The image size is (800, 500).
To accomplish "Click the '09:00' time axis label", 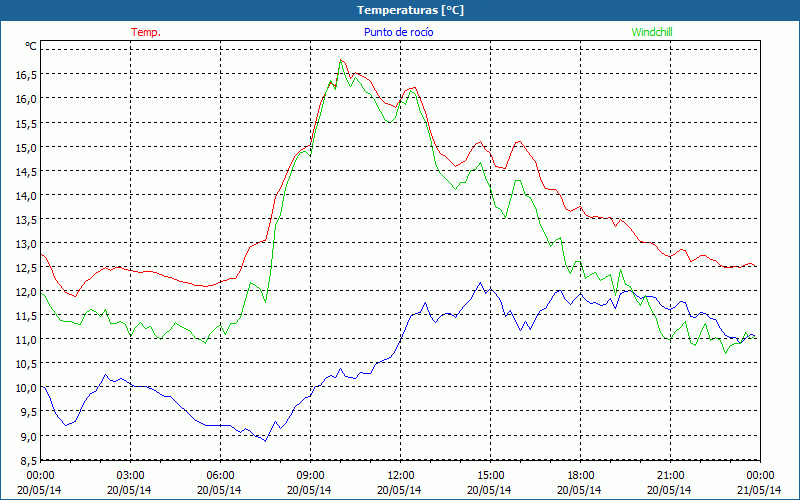I will (x=310, y=475).
